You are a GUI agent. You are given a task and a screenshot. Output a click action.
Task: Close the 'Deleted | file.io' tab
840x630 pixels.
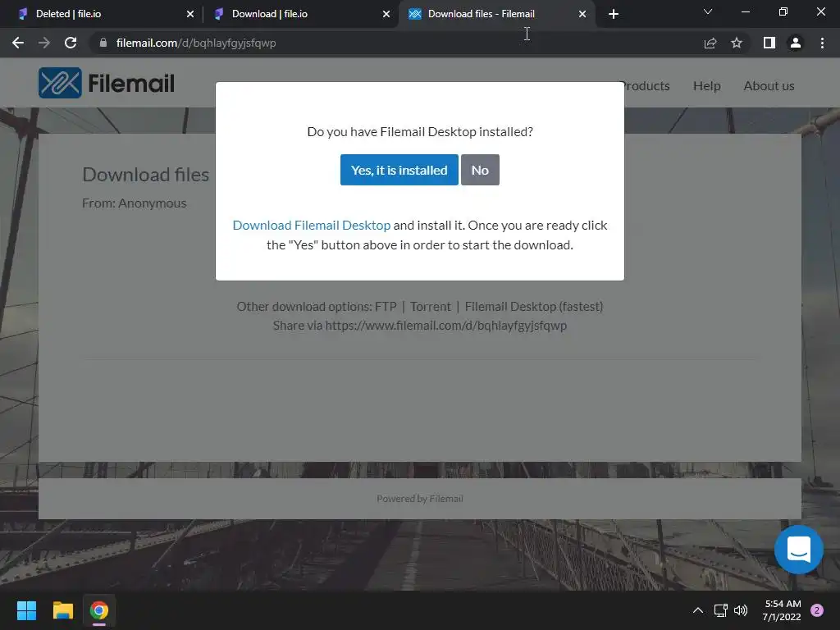pos(190,14)
